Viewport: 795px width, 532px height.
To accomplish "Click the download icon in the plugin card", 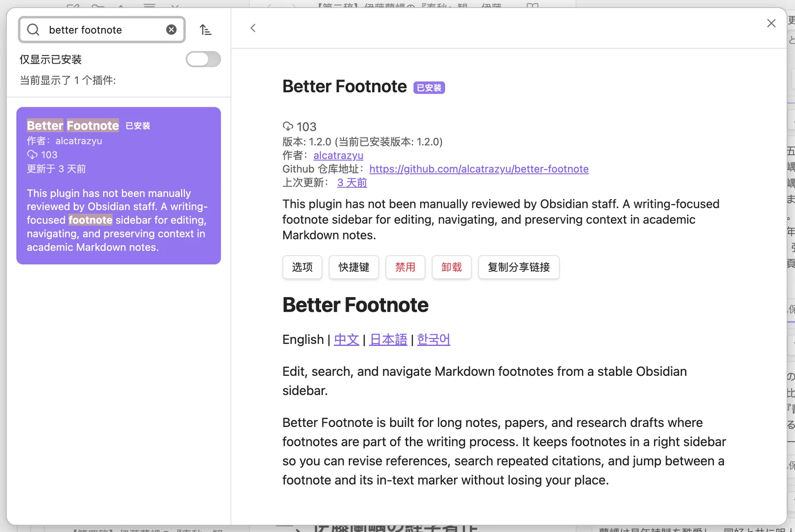I will [x=32, y=155].
